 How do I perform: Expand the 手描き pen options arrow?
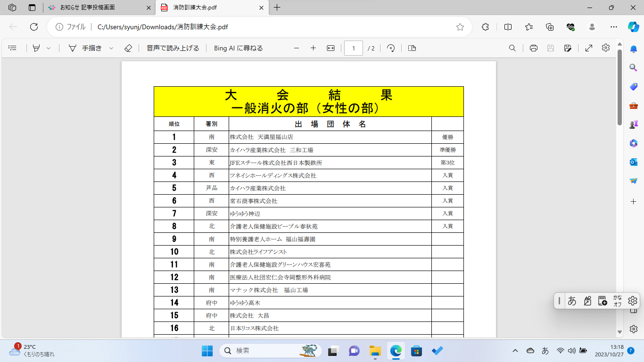(111, 48)
